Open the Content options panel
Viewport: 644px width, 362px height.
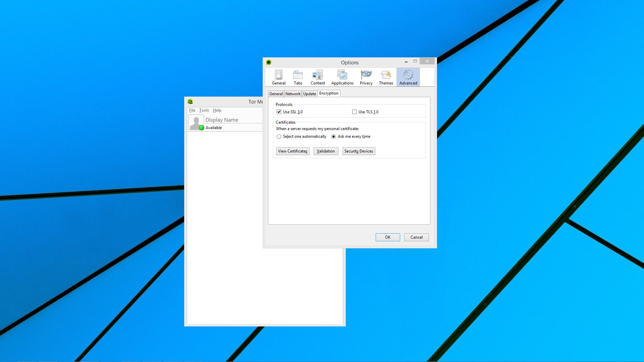click(318, 77)
